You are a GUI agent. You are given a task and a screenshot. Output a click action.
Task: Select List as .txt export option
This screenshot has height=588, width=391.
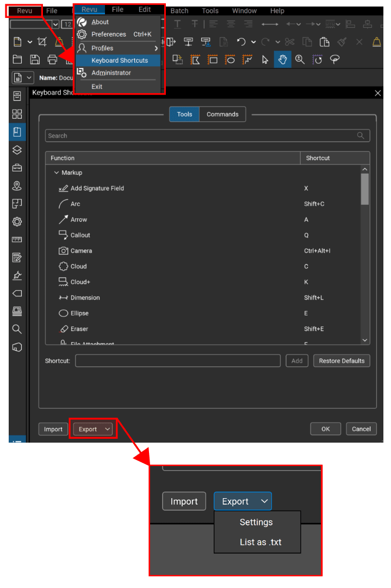pyautogui.click(x=257, y=542)
